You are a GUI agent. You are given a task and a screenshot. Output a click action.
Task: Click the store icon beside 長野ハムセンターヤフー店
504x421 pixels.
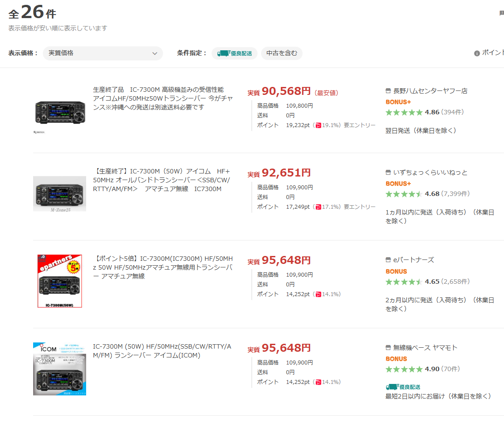[x=388, y=91]
